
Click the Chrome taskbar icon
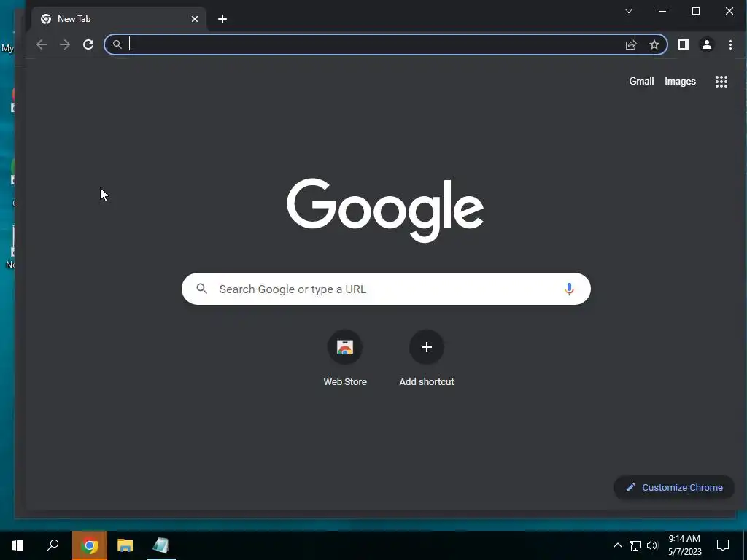click(89, 545)
